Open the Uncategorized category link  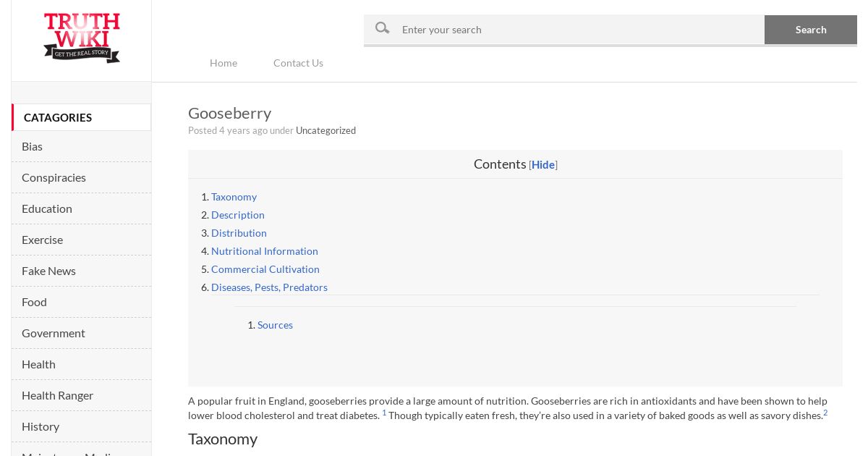coord(325,130)
